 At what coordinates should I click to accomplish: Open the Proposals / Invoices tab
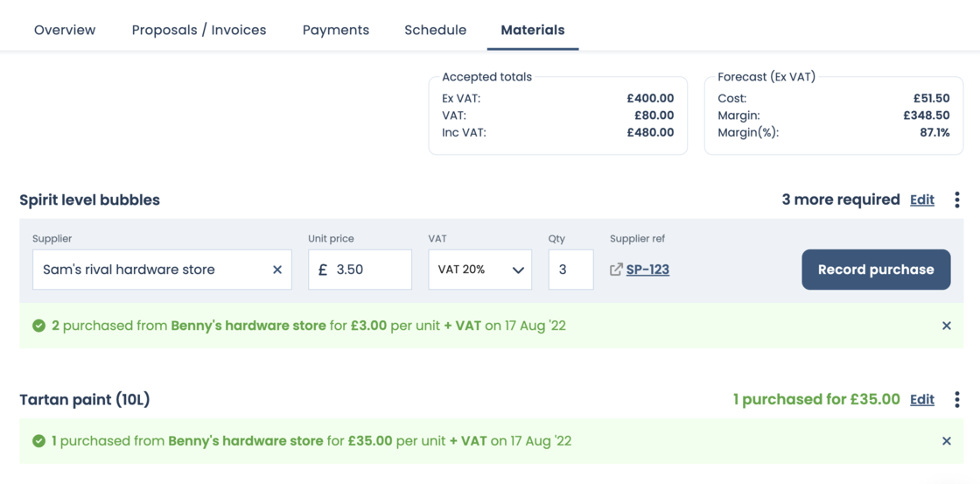(199, 30)
